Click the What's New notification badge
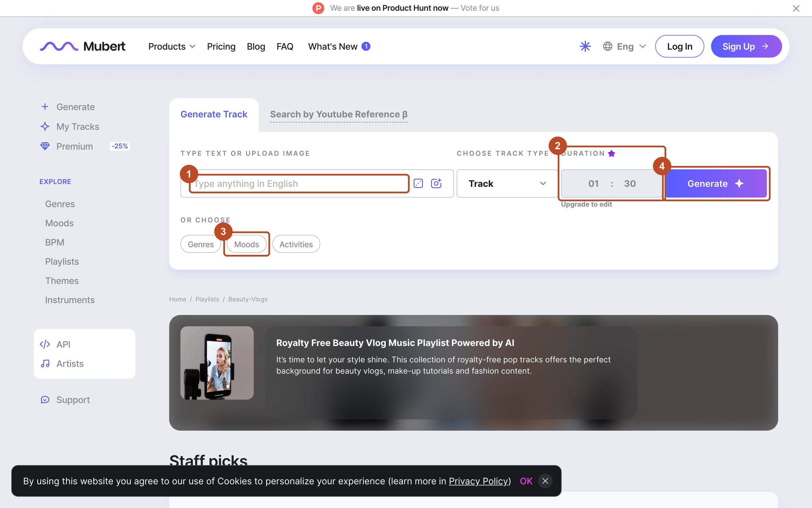The height and width of the screenshot is (508, 812). tap(366, 46)
